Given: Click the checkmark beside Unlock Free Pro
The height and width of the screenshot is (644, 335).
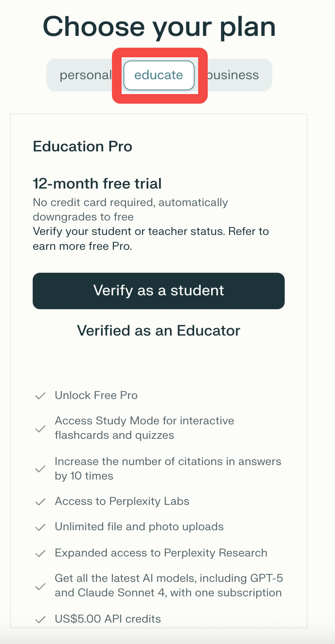Looking at the screenshot, I should pyautogui.click(x=41, y=396).
